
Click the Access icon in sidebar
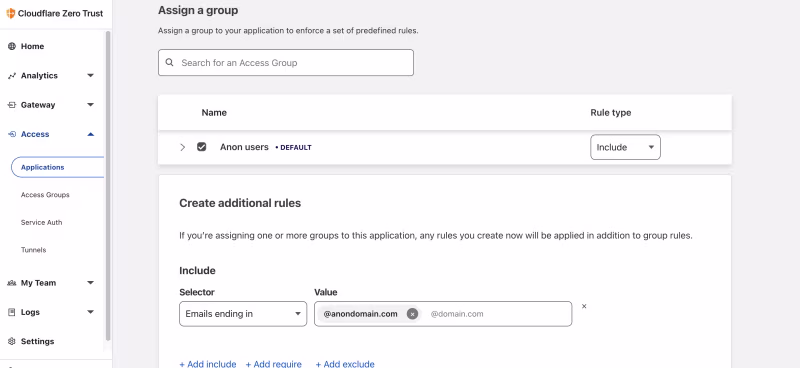(x=12, y=134)
